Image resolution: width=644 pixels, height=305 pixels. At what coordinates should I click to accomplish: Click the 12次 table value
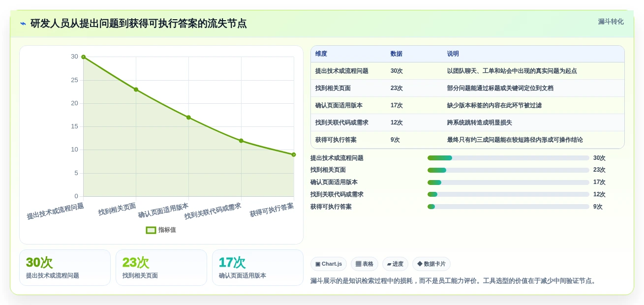[x=397, y=122]
